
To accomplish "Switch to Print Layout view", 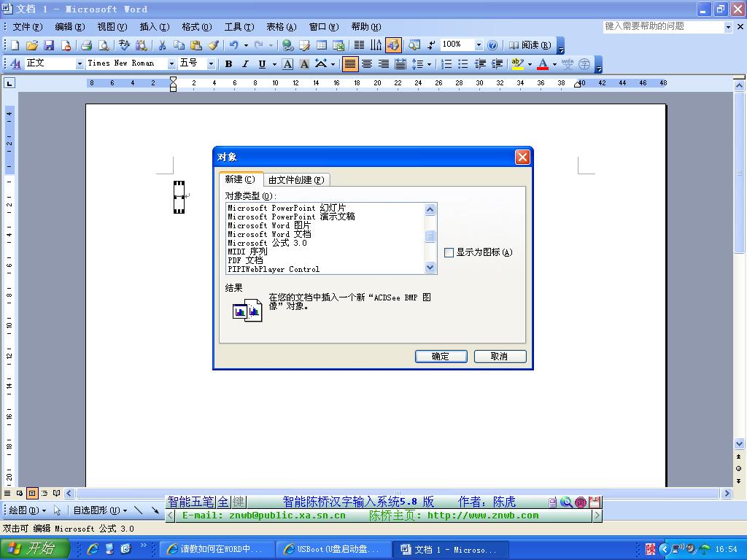I will [x=32, y=494].
